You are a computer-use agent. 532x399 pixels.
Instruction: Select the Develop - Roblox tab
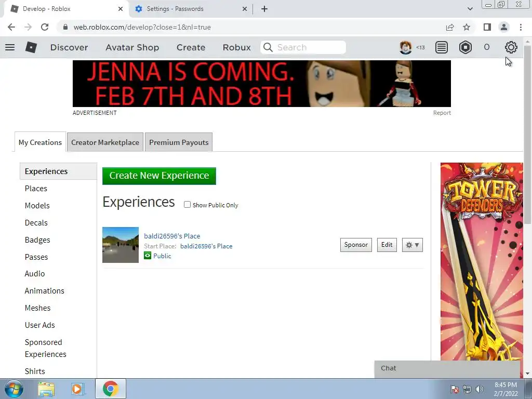[x=66, y=9]
